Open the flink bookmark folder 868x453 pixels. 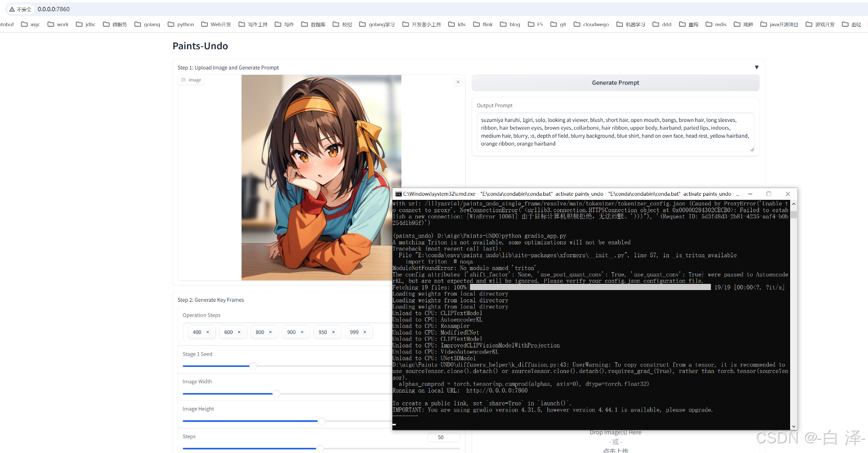pos(483,24)
